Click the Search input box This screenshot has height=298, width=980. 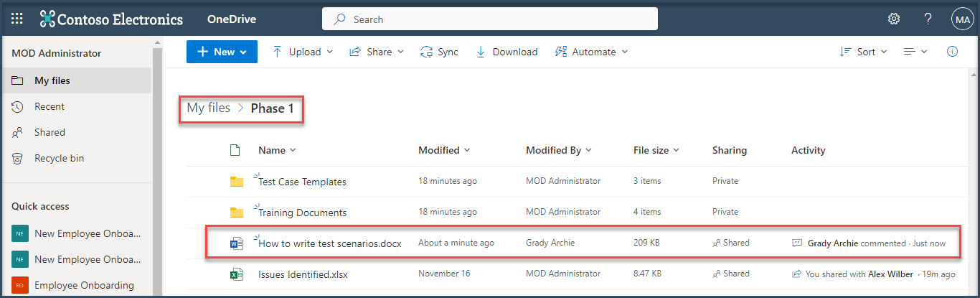(490, 19)
